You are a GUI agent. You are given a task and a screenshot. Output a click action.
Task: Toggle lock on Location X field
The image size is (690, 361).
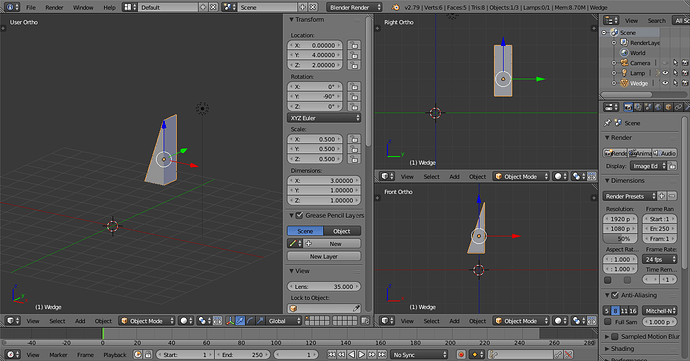pos(354,45)
